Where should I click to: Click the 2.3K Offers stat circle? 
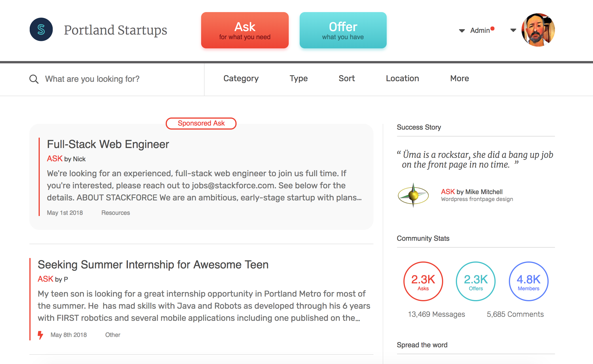pos(475,281)
